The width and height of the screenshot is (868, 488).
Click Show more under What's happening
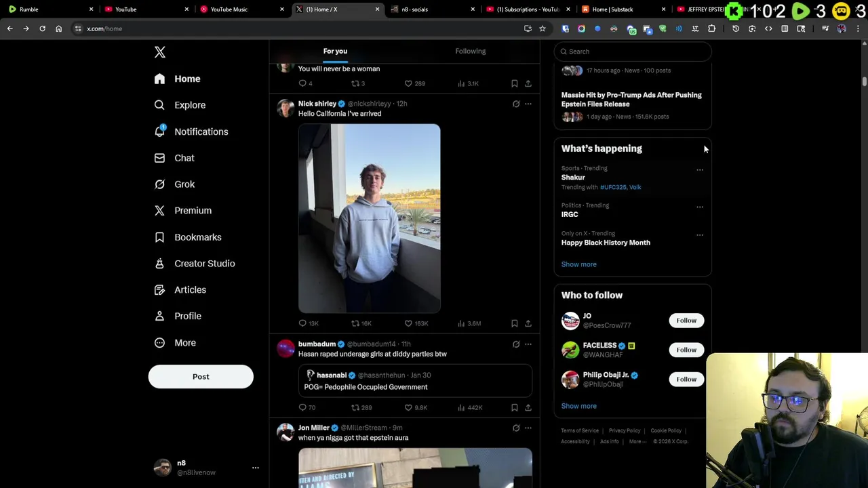(578, 264)
